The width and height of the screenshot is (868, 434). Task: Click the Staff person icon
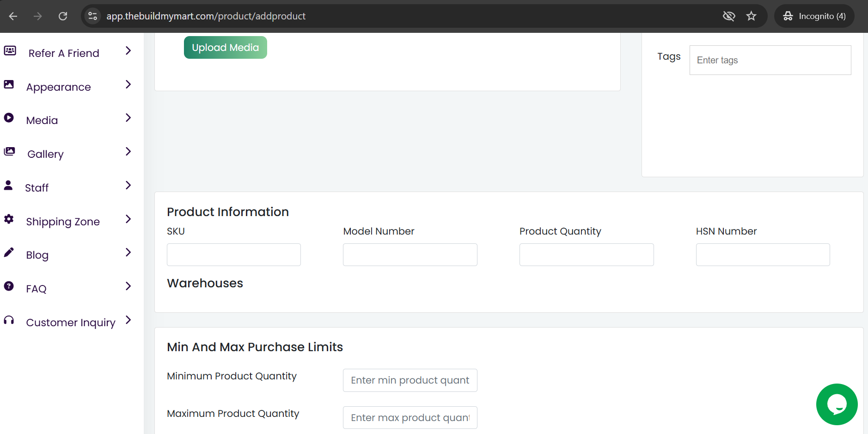(8, 185)
